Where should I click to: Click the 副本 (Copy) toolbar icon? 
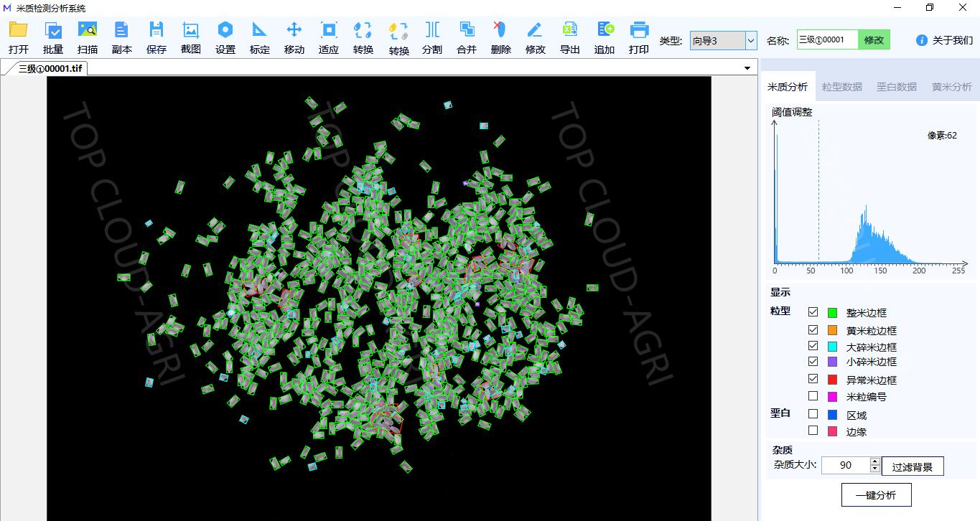point(122,30)
